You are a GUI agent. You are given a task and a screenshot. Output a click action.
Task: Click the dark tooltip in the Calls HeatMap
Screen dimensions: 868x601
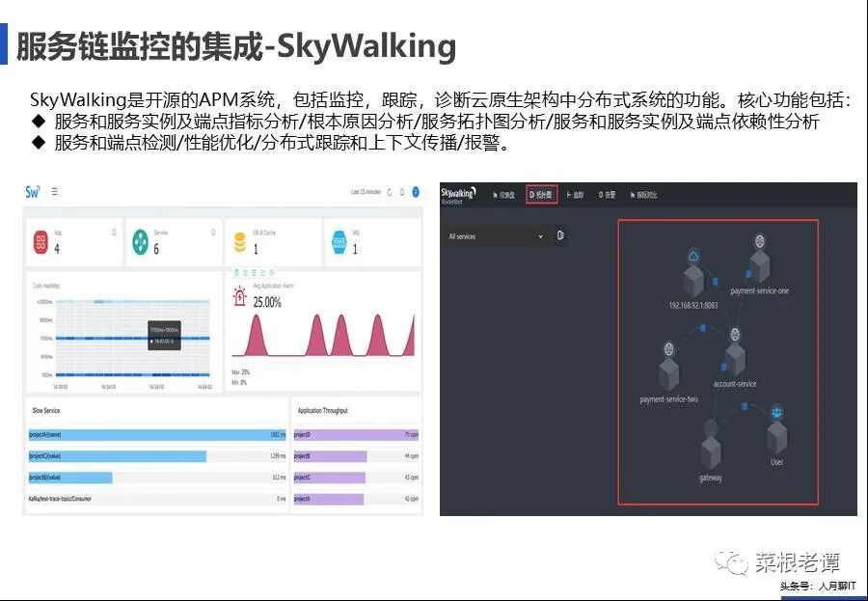point(164,335)
